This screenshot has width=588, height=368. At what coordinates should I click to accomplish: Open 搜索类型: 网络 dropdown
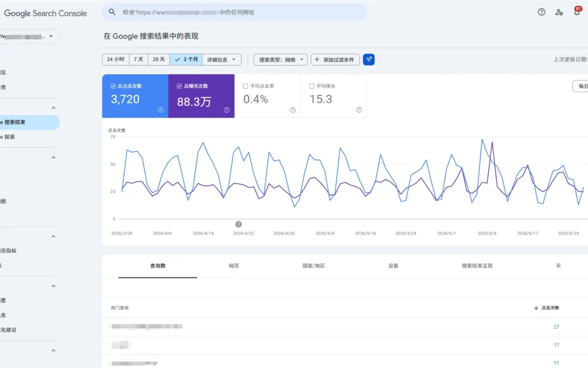tap(280, 59)
